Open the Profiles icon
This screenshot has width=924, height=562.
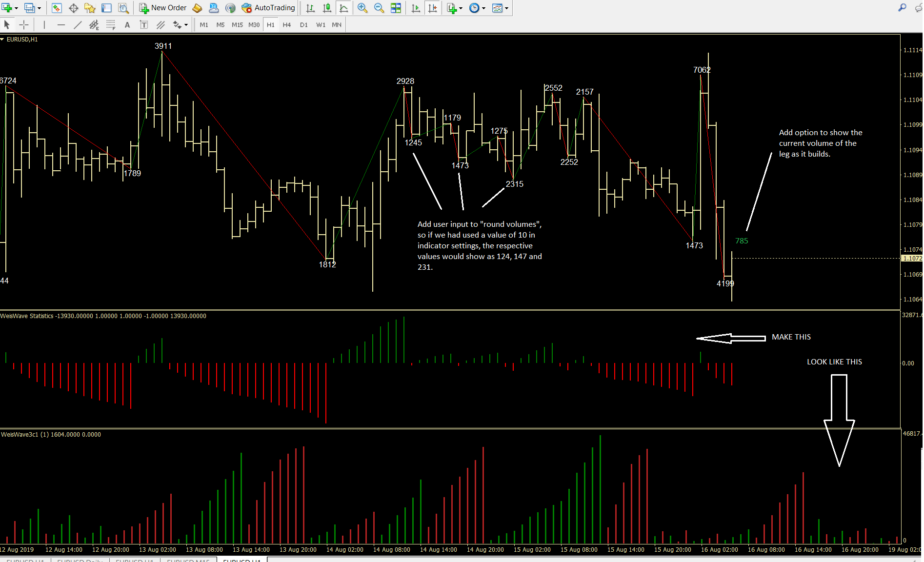point(30,8)
